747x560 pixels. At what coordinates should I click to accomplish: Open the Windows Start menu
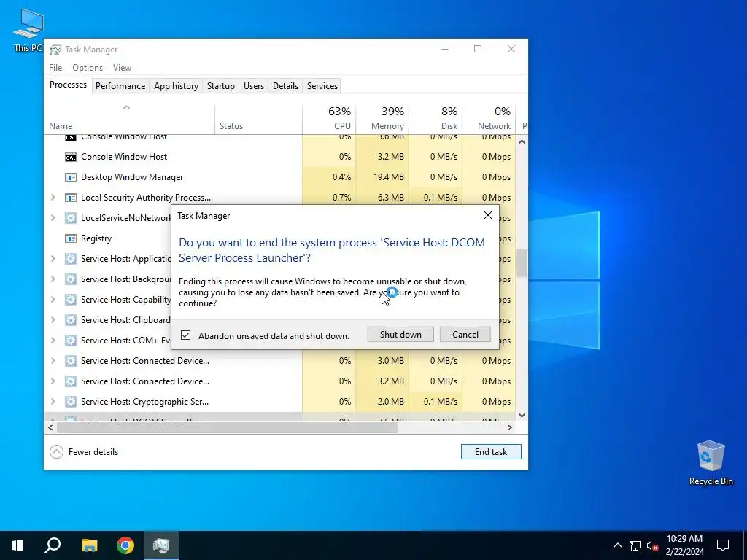pos(18,545)
